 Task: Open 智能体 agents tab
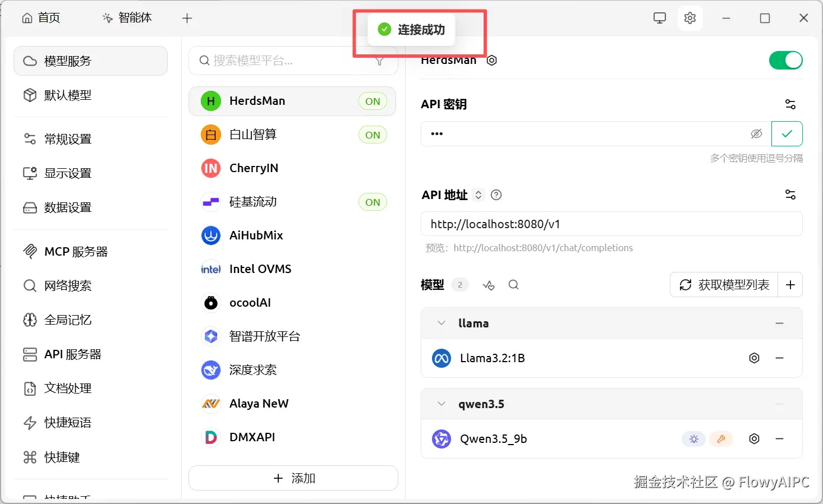pos(127,18)
